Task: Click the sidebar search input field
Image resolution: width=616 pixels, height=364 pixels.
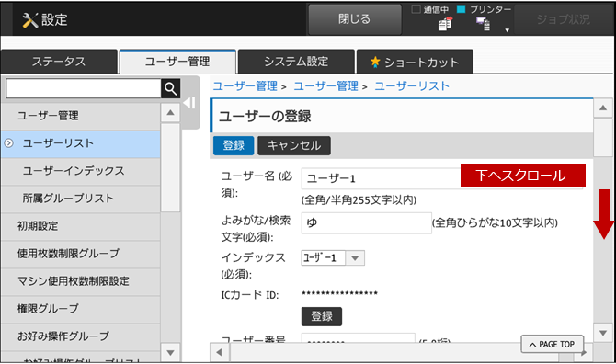Action: (x=84, y=89)
